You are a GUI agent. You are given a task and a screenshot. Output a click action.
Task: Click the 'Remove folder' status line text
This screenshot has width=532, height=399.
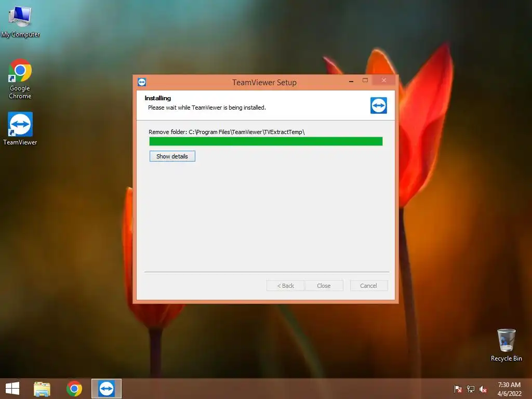click(227, 132)
